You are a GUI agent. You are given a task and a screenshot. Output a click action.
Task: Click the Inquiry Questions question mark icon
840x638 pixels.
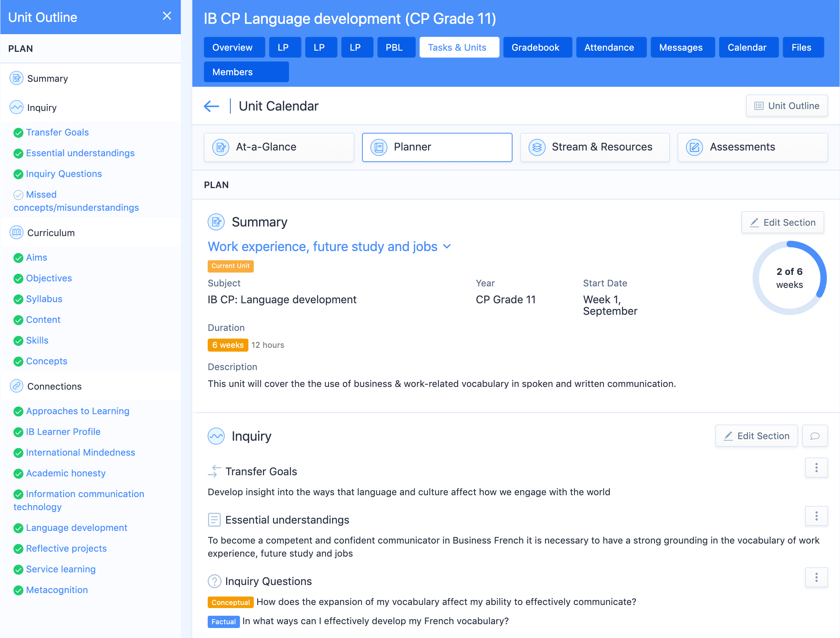tap(215, 581)
